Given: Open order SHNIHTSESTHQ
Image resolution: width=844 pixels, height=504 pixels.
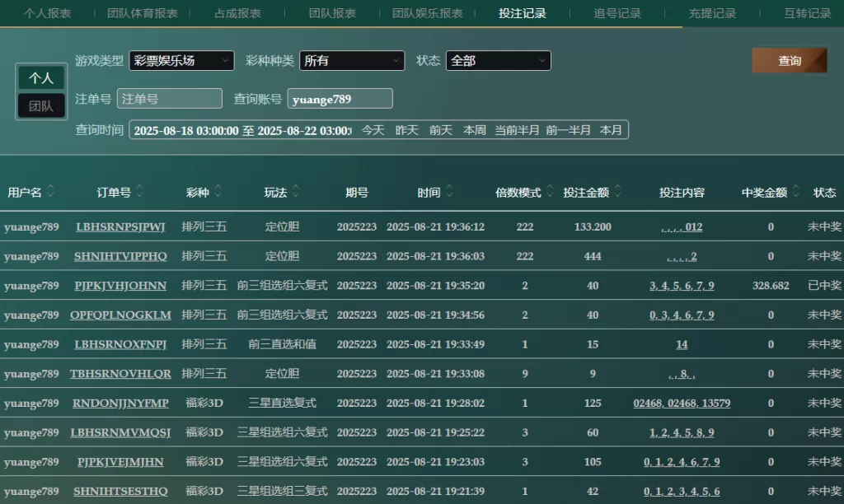Looking at the screenshot, I should pyautogui.click(x=120, y=491).
